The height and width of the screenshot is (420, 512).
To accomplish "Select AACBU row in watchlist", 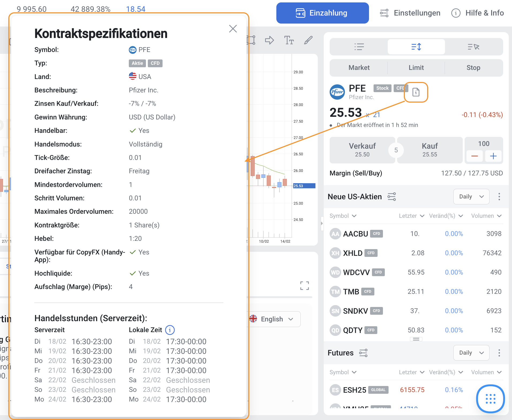I will click(416, 234).
